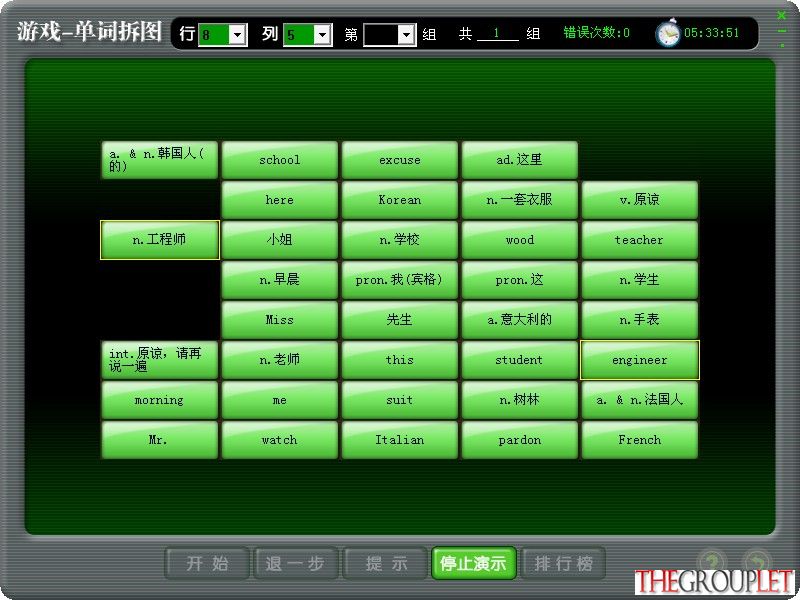
Task: Expand the 行 rows dropdown
Action: point(237,35)
